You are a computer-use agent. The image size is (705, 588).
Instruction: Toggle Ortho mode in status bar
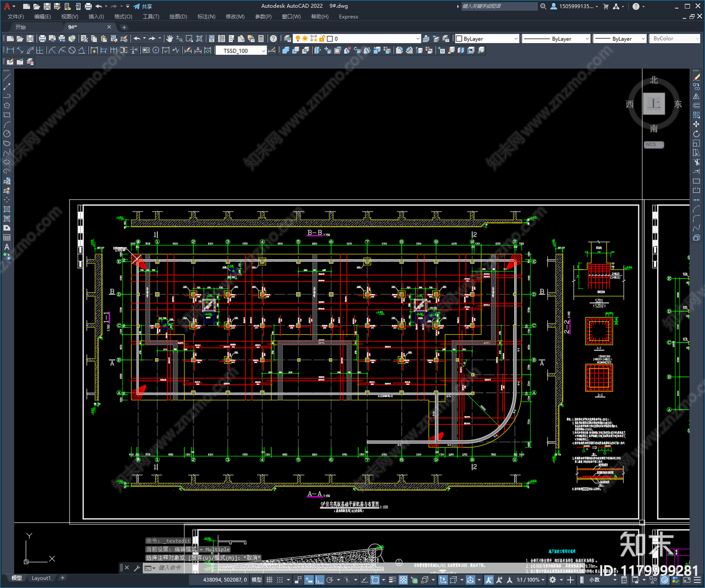click(x=319, y=580)
